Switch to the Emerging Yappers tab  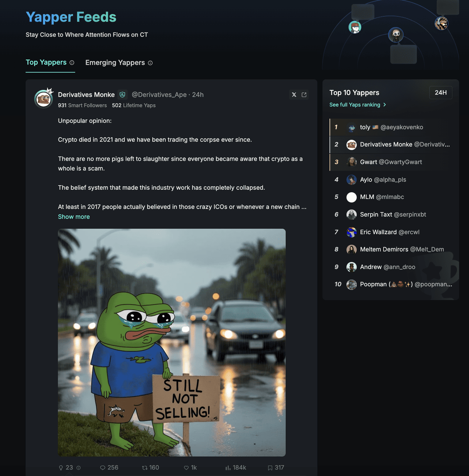pyautogui.click(x=115, y=62)
